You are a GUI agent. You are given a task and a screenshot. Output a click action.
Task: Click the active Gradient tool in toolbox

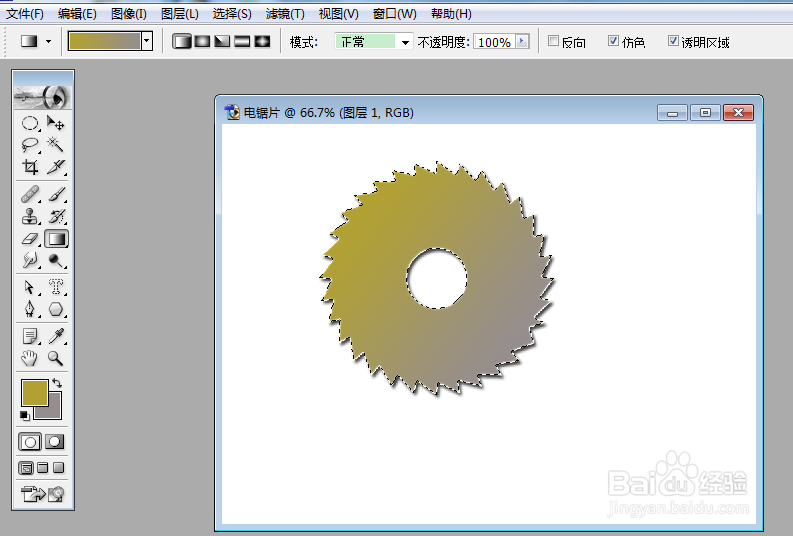(x=56, y=239)
